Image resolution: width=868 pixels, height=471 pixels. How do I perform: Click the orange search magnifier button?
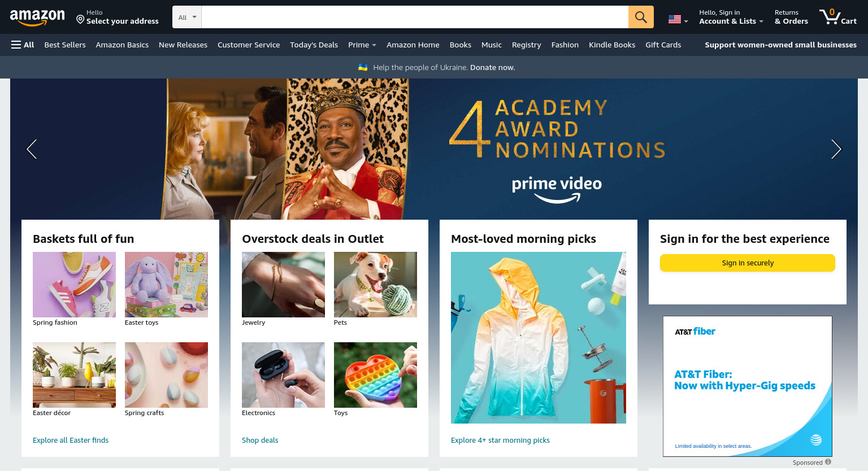[x=641, y=17]
